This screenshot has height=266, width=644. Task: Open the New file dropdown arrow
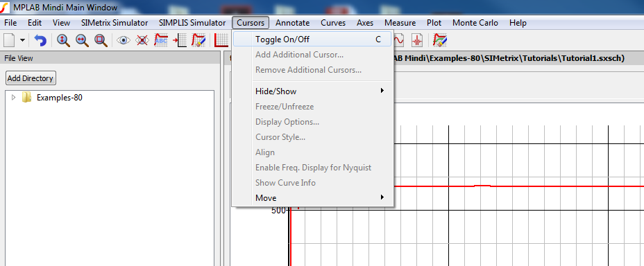pyautogui.click(x=22, y=40)
